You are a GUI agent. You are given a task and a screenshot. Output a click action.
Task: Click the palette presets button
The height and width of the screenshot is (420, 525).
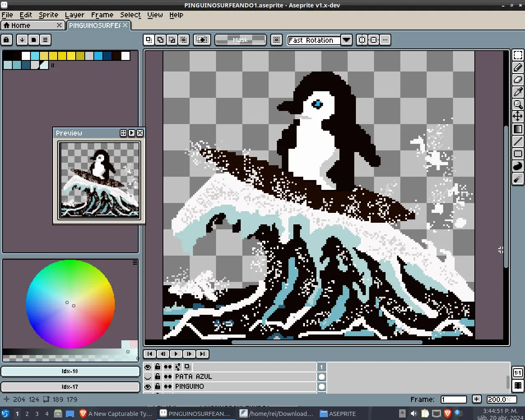[x=34, y=40]
